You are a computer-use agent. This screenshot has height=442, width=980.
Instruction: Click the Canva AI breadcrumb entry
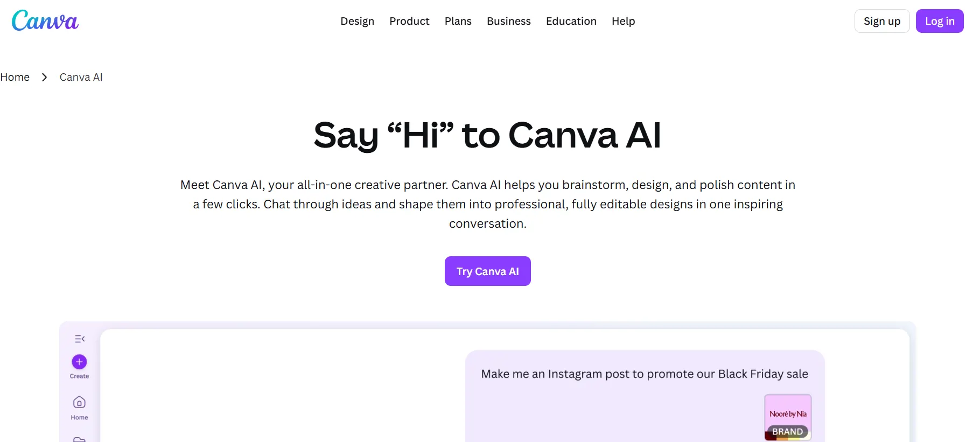pos(81,77)
